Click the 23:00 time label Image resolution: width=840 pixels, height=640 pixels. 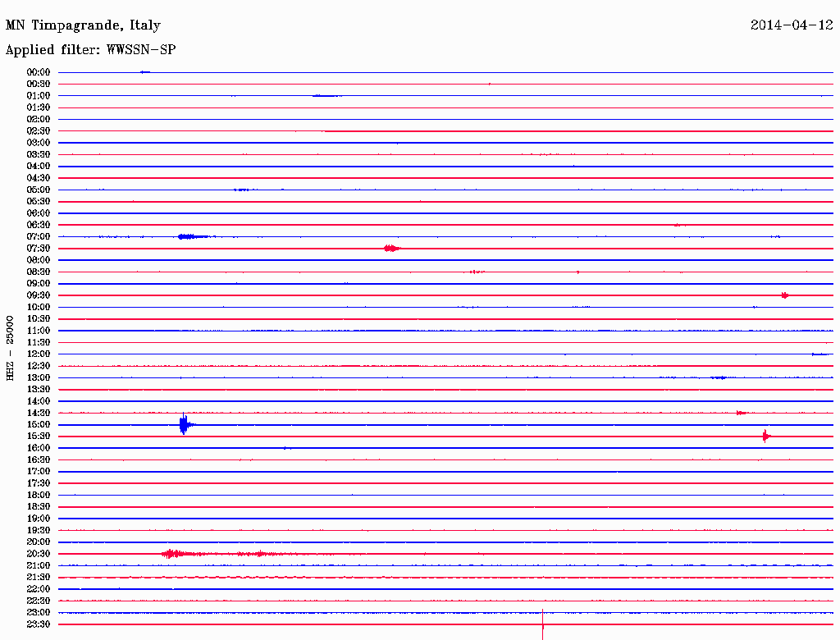pyautogui.click(x=39, y=613)
